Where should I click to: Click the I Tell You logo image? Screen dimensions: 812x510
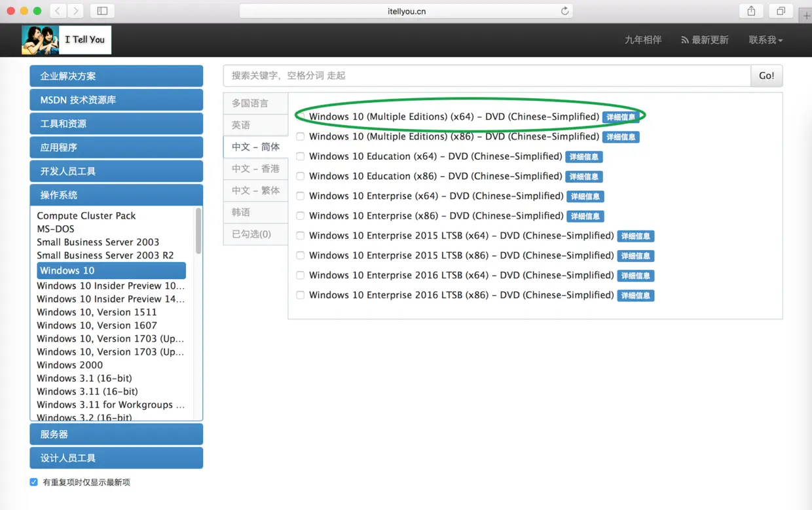pyautogui.click(x=66, y=40)
